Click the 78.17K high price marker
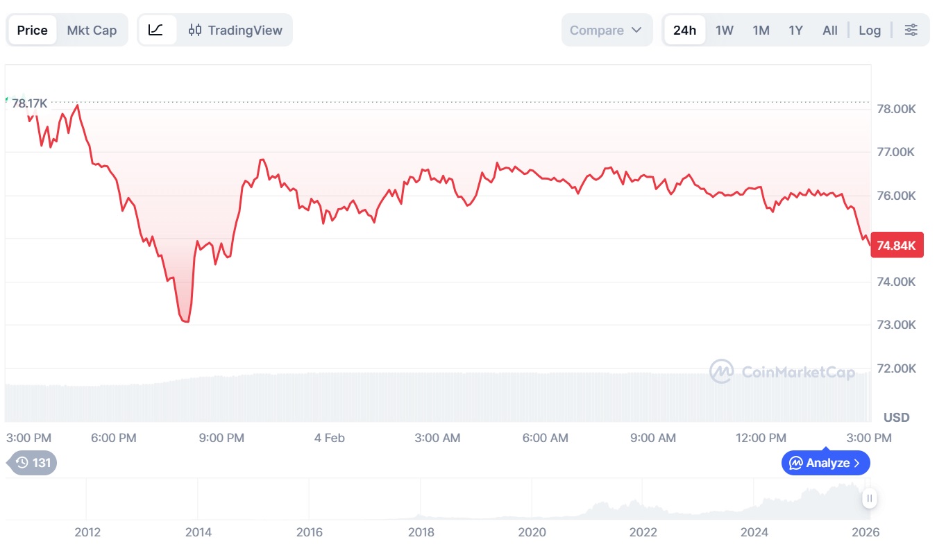Viewport: 937px width, 560px height. 29,103
